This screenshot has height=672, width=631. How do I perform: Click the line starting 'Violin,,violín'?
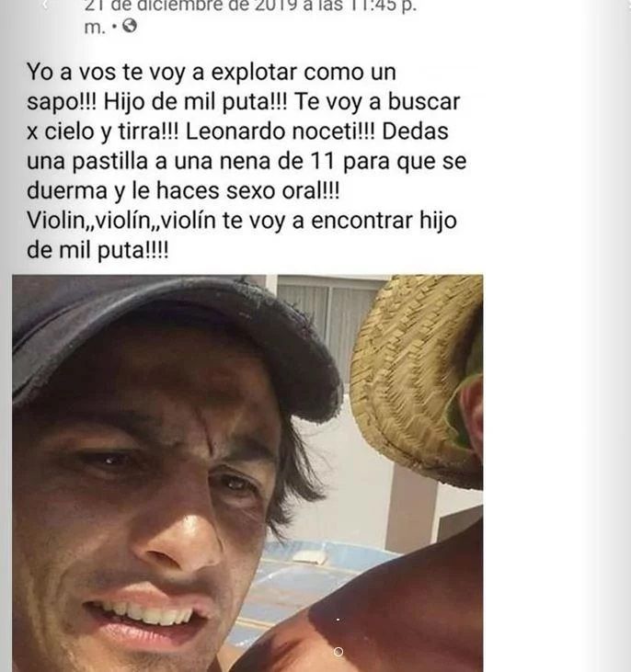click(242, 221)
